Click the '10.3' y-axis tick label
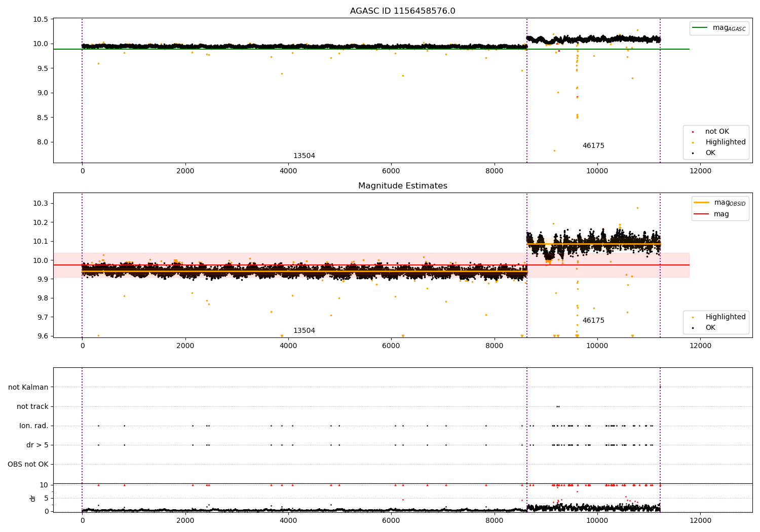The width and height of the screenshot is (760, 532). point(41,203)
